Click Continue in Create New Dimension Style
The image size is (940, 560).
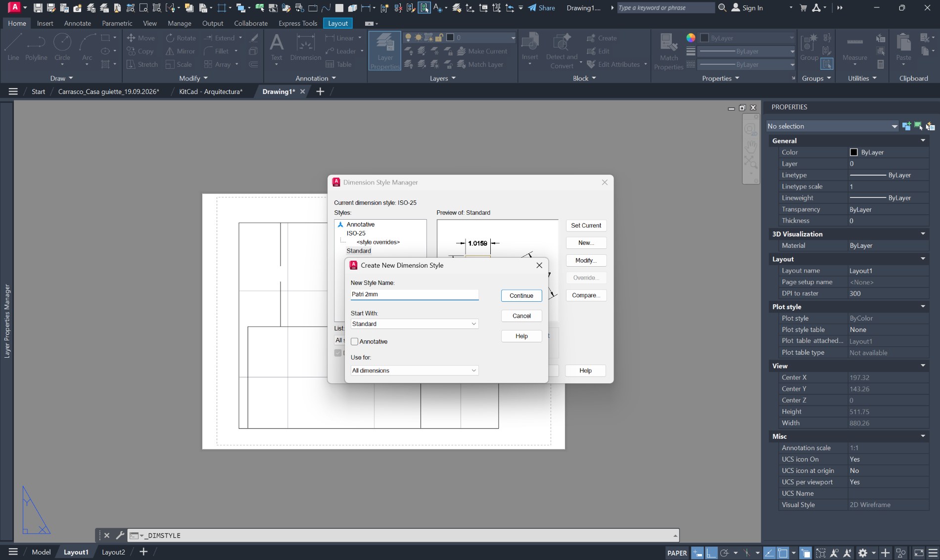(521, 295)
